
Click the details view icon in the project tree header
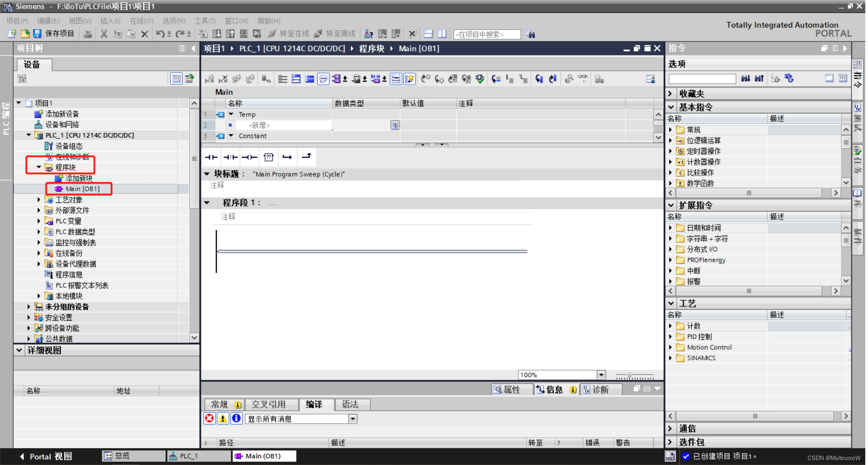pyautogui.click(x=176, y=78)
